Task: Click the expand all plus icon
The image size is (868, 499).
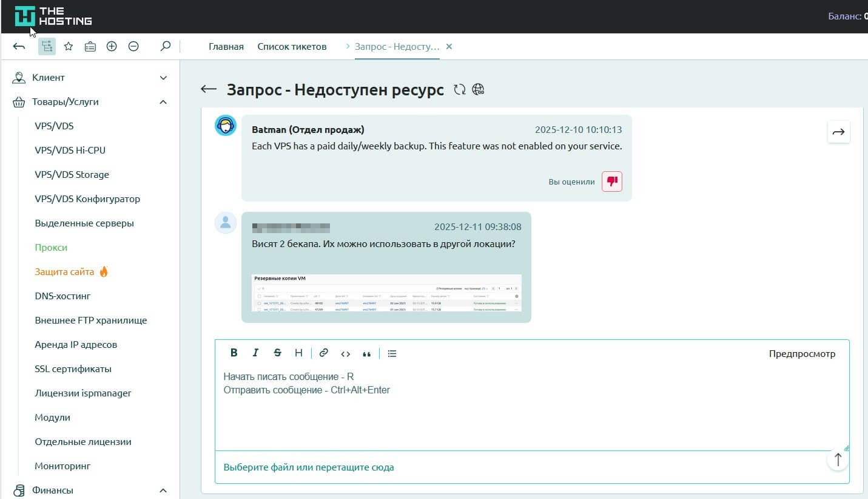Action: (x=112, y=47)
